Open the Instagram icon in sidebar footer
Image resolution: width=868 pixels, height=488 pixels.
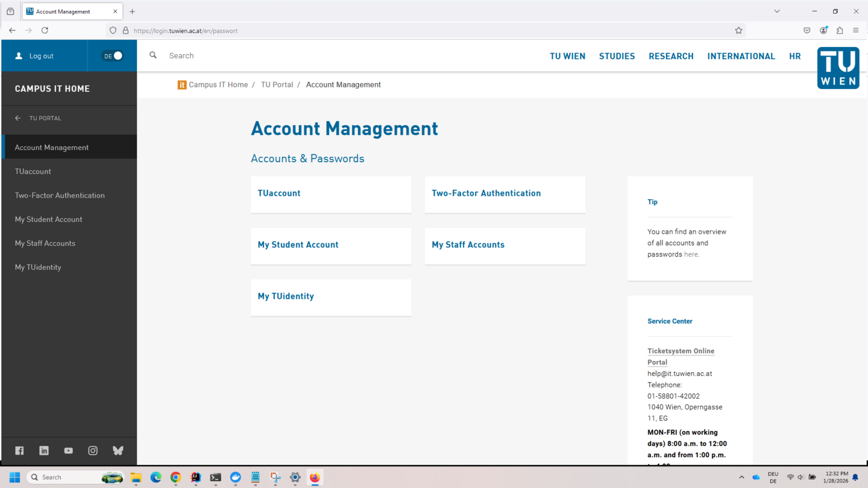(93, 451)
